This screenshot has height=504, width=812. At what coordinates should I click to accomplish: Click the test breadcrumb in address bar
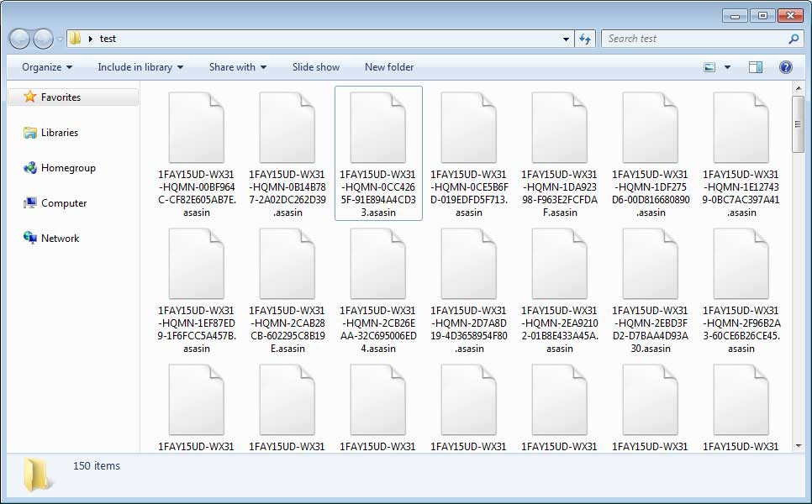[108, 39]
